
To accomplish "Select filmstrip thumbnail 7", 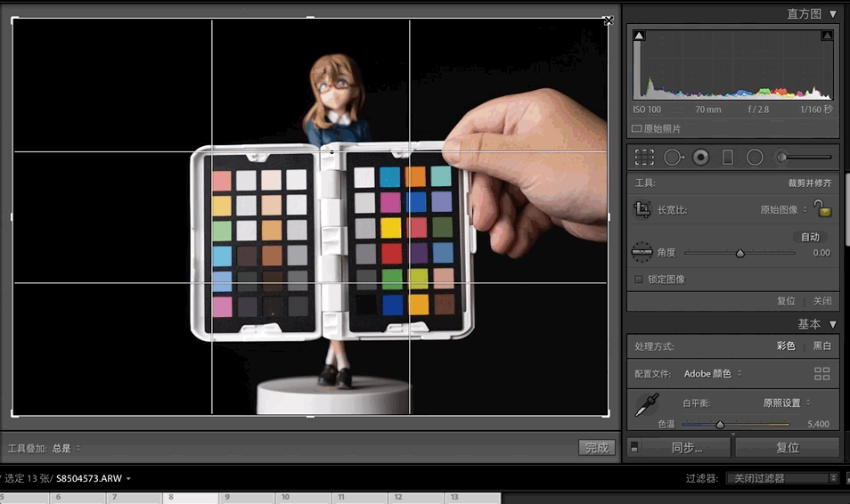I will (135, 498).
